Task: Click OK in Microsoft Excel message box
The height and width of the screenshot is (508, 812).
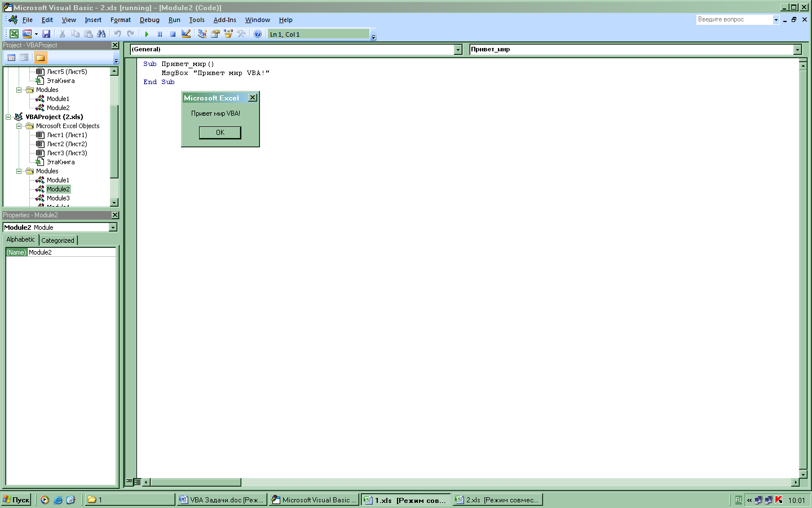Action: pyautogui.click(x=220, y=133)
